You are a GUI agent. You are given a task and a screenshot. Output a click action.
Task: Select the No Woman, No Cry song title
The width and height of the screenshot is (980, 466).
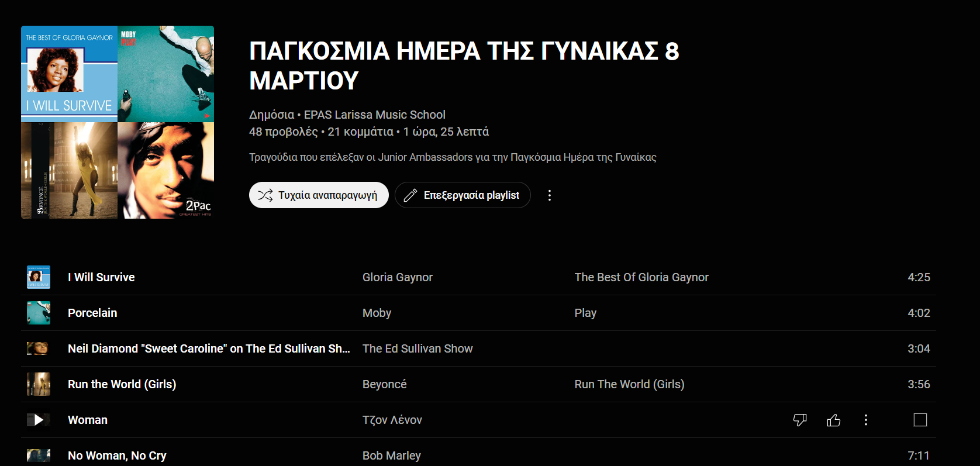[117, 455]
